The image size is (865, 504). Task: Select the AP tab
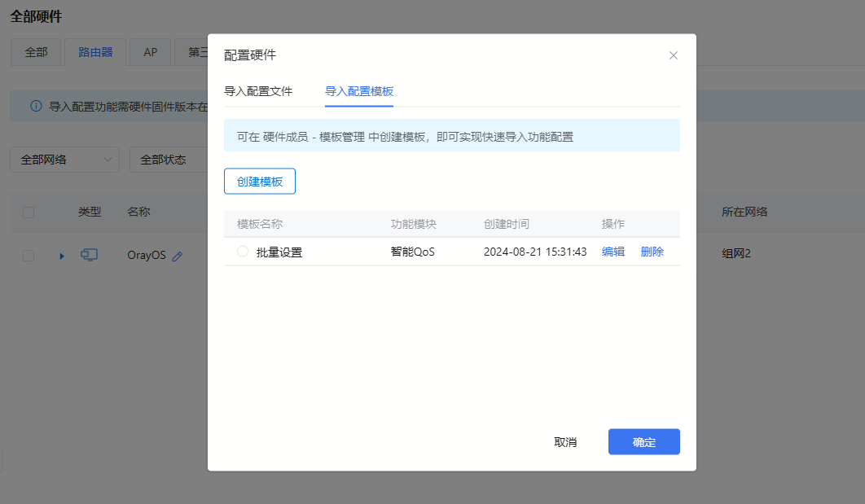tap(150, 52)
